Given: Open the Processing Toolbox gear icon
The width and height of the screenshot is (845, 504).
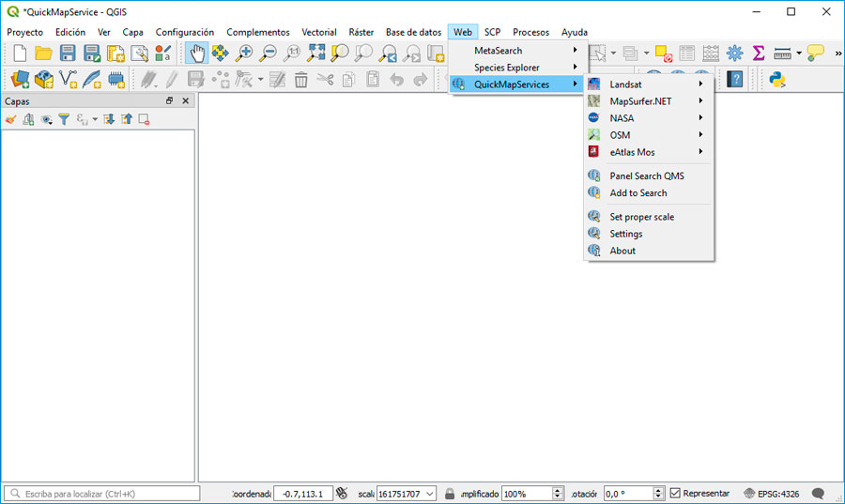Looking at the screenshot, I should (x=734, y=53).
